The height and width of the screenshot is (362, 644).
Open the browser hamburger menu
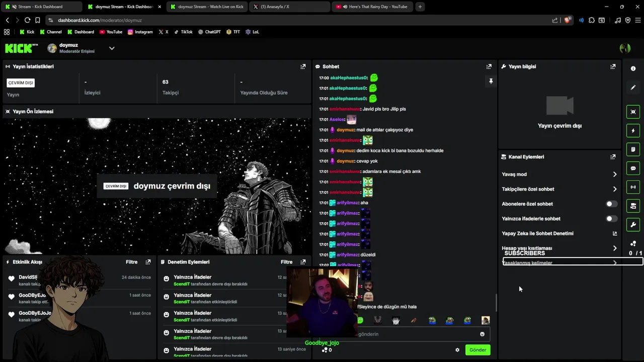coord(637,20)
